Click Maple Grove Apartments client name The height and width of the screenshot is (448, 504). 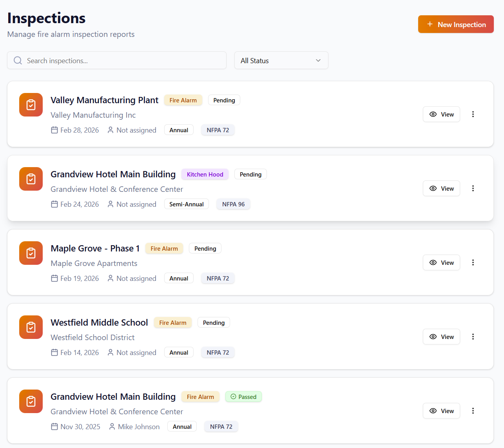94,263
